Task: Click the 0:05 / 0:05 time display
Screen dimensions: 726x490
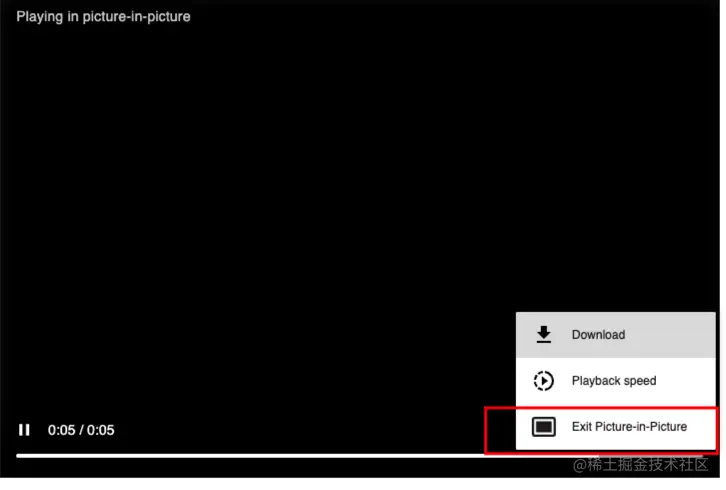Action: 81,430
